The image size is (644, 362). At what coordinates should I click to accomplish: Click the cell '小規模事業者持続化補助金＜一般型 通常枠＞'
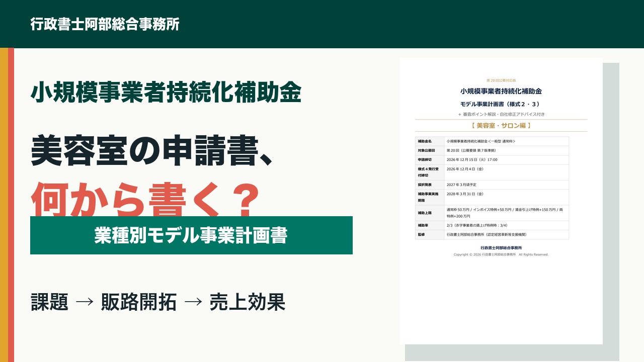pyautogui.click(x=480, y=141)
